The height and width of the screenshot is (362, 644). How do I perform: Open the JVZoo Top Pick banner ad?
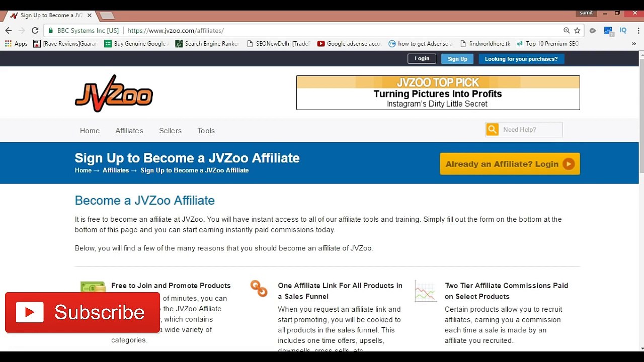point(438,93)
